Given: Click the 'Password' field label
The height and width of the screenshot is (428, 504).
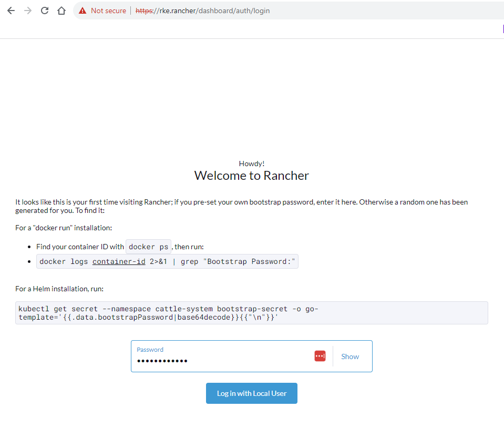Looking at the screenshot, I should click(150, 350).
